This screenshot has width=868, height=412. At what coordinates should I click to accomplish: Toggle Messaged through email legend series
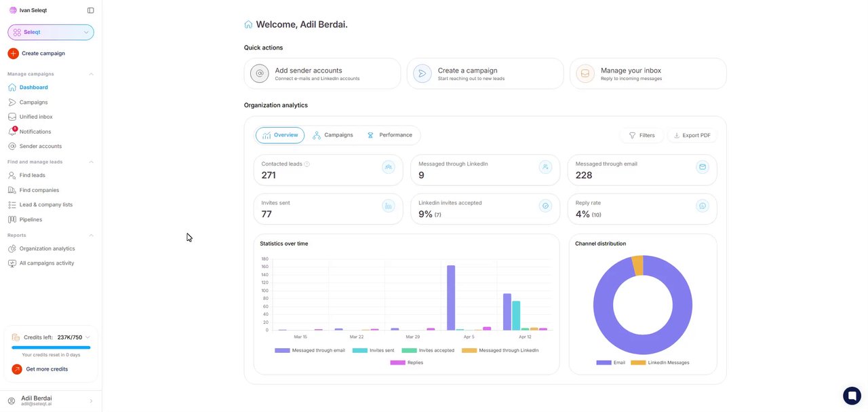pos(310,350)
